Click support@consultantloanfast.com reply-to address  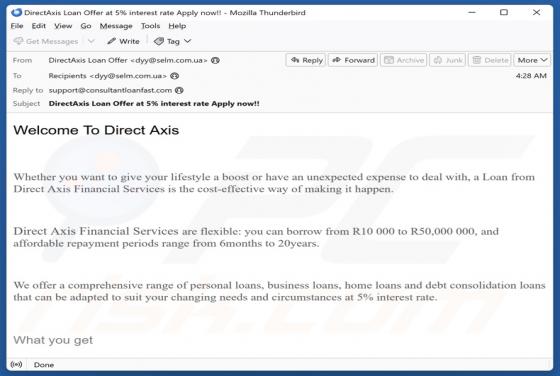point(110,90)
